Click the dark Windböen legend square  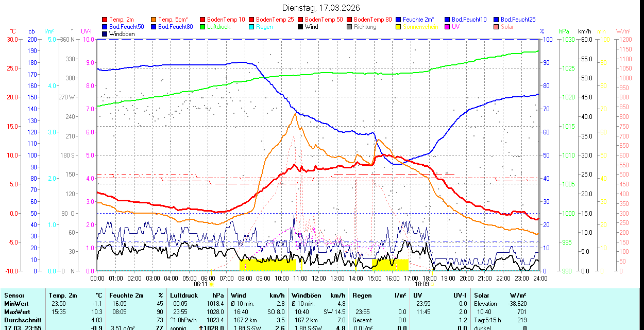coord(105,34)
